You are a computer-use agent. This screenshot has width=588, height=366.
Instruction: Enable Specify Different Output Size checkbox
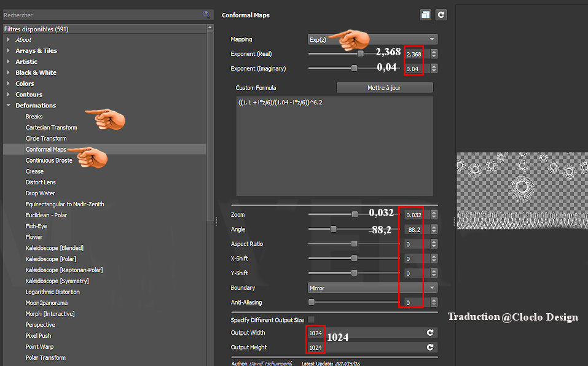[312, 319]
